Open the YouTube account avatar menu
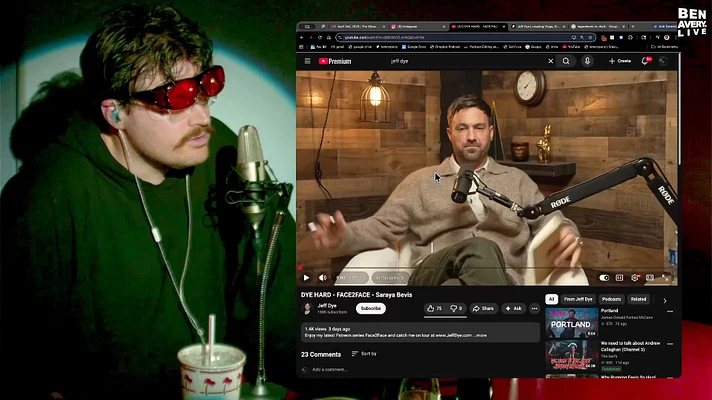 click(x=663, y=61)
